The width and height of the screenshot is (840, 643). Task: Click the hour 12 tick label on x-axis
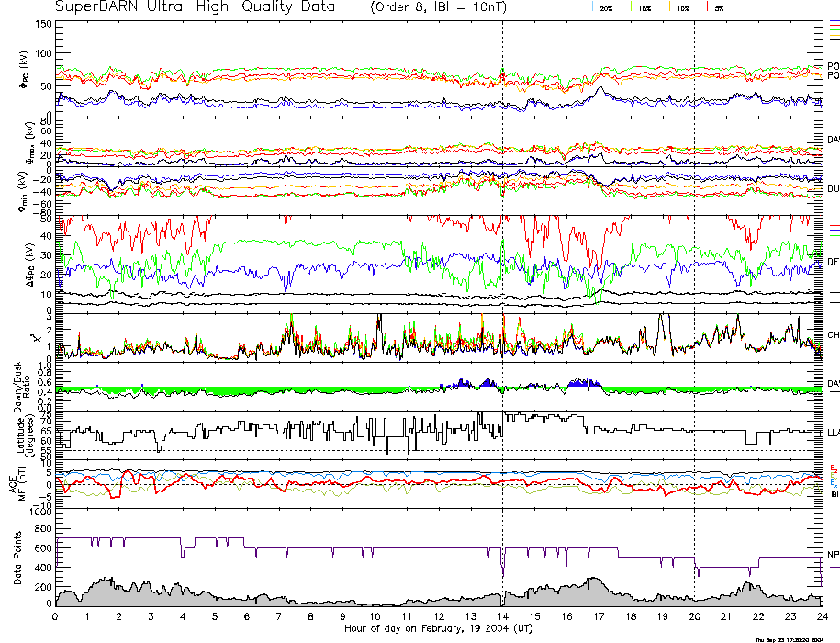439,616
